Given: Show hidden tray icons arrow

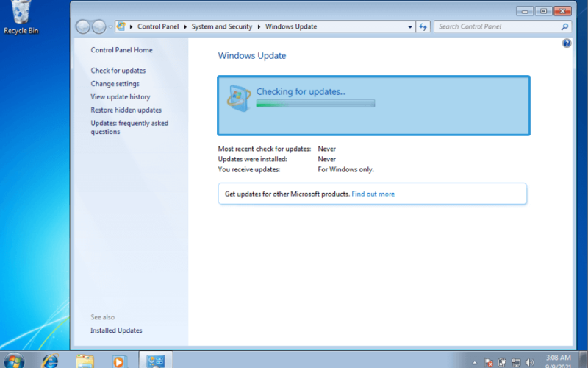Looking at the screenshot, I should click(x=474, y=363).
